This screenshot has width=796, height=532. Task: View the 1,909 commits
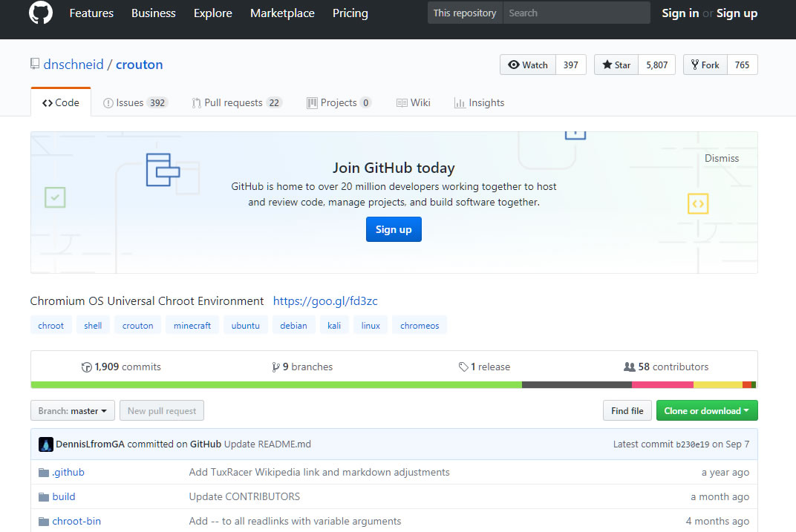pyautogui.click(x=121, y=367)
